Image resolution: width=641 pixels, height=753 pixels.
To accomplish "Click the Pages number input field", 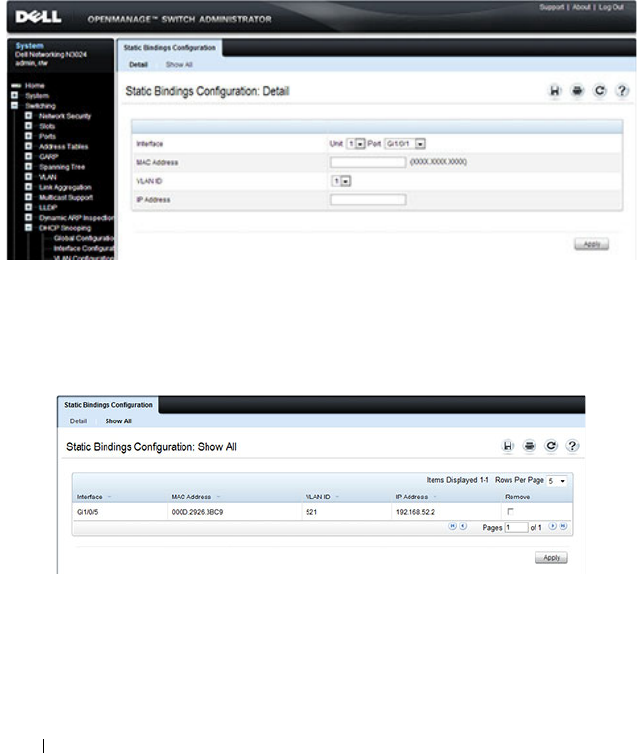I will coord(517,527).
